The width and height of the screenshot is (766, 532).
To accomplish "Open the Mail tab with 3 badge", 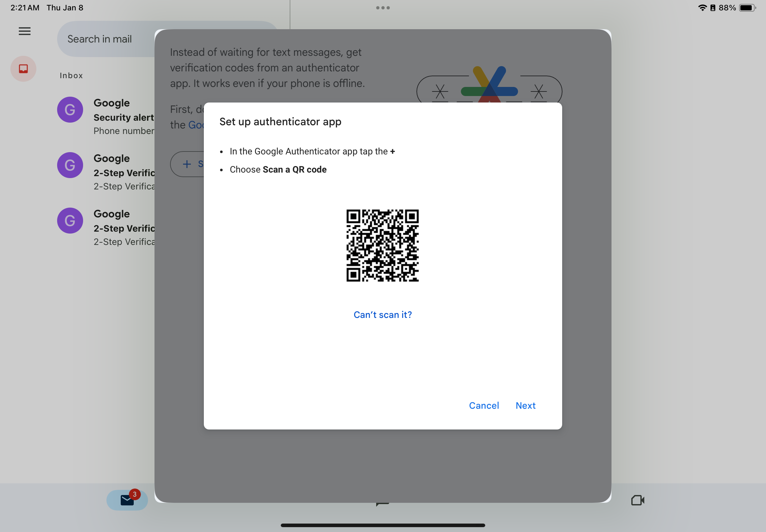I will [x=127, y=500].
